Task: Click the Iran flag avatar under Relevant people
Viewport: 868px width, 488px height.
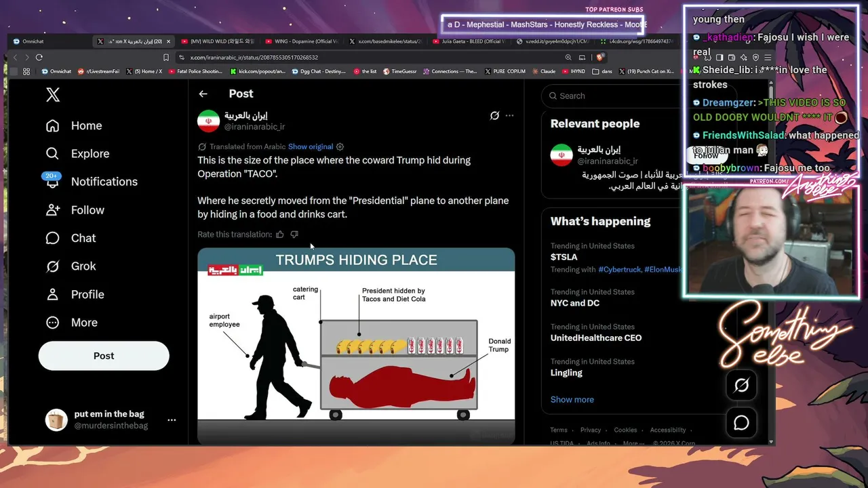Action: tap(561, 155)
